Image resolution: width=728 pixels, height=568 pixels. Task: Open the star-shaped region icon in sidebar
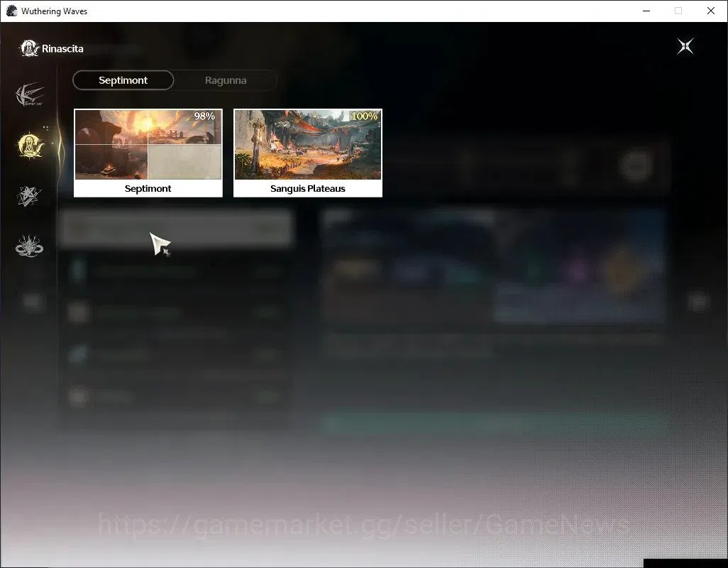pyautogui.click(x=29, y=196)
